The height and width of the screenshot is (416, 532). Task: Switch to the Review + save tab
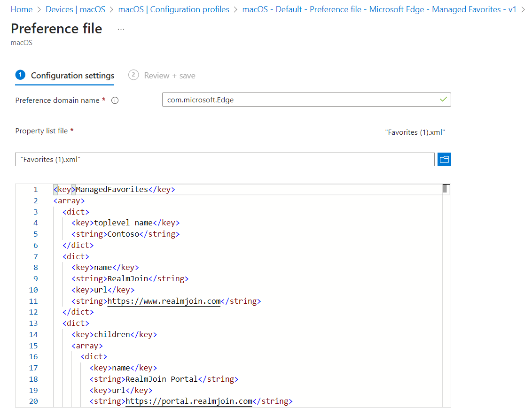[169, 76]
